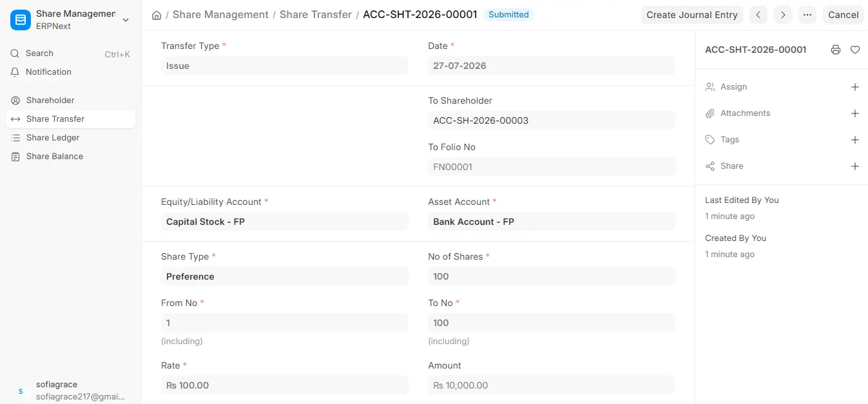868x404 pixels.
Task: Open the three-dot more options menu
Action: click(807, 15)
